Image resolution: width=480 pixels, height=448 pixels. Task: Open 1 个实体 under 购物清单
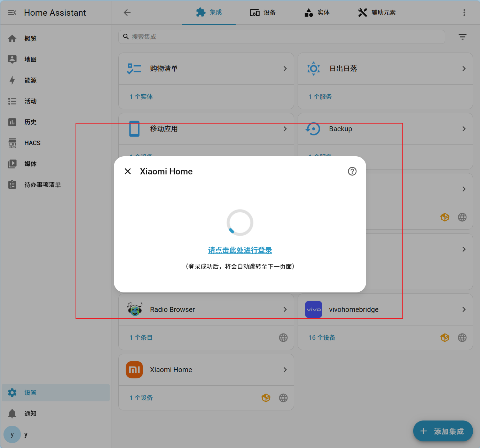141,97
